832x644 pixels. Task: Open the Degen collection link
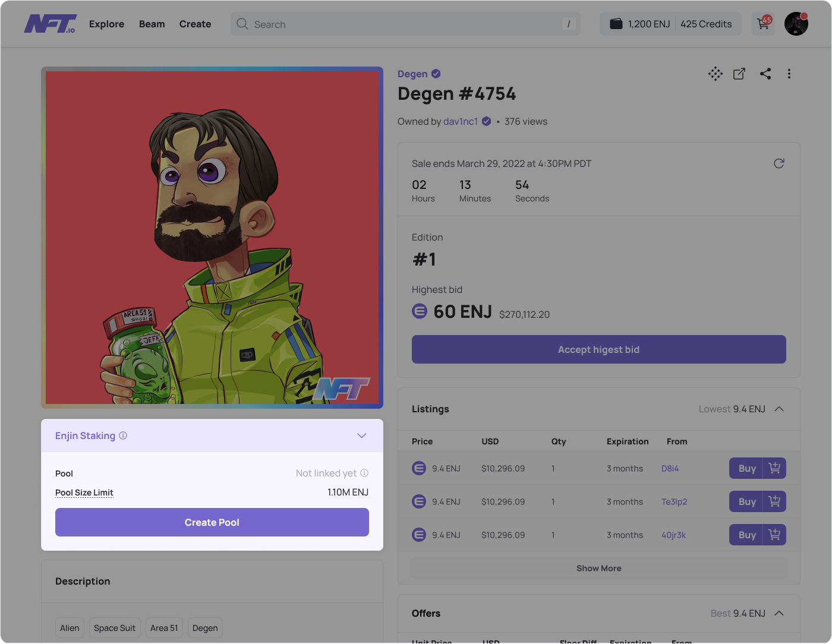point(412,74)
